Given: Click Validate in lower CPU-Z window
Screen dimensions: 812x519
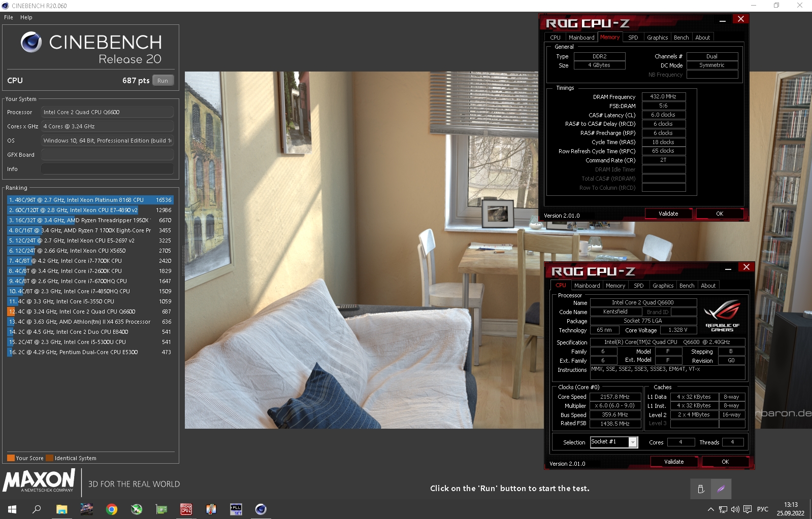Looking at the screenshot, I should [x=674, y=462].
